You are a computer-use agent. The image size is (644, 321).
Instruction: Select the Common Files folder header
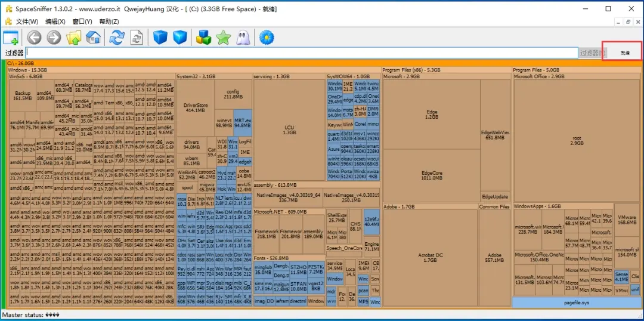[x=494, y=206]
